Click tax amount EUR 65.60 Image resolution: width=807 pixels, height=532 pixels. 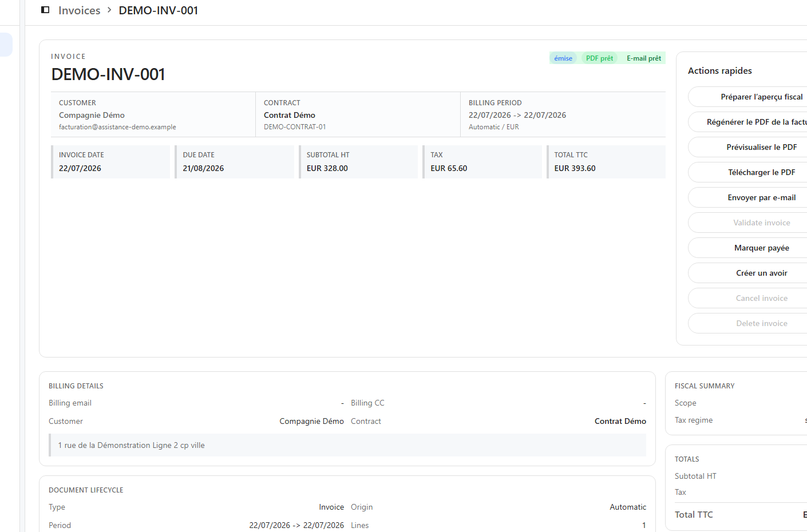(449, 168)
